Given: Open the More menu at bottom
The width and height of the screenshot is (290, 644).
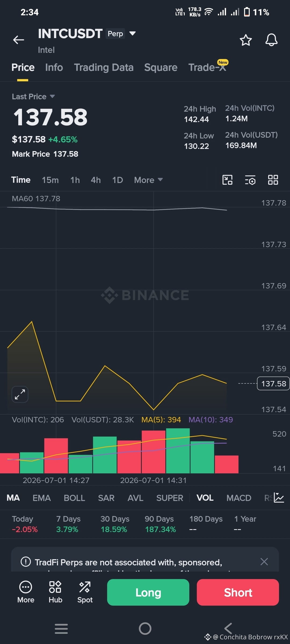Looking at the screenshot, I should tap(26, 592).
